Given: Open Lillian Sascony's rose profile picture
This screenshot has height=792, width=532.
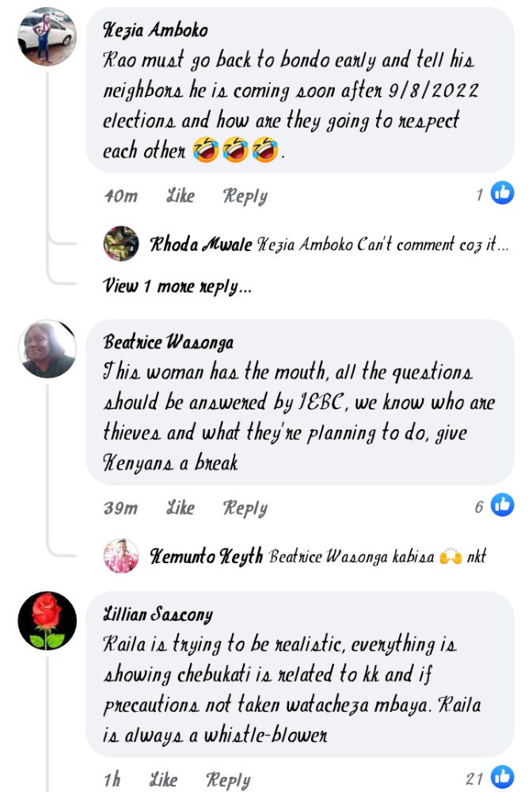Looking at the screenshot, I should click(47, 621).
